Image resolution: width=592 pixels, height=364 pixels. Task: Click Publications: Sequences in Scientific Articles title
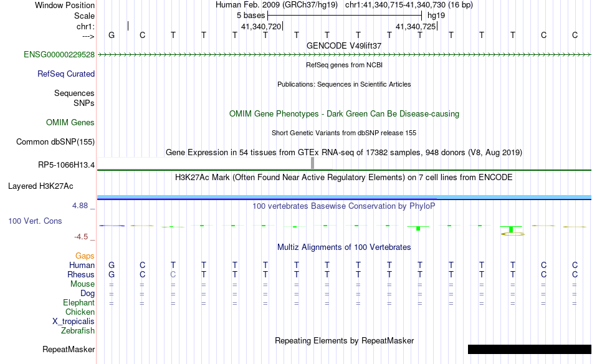[344, 84]
